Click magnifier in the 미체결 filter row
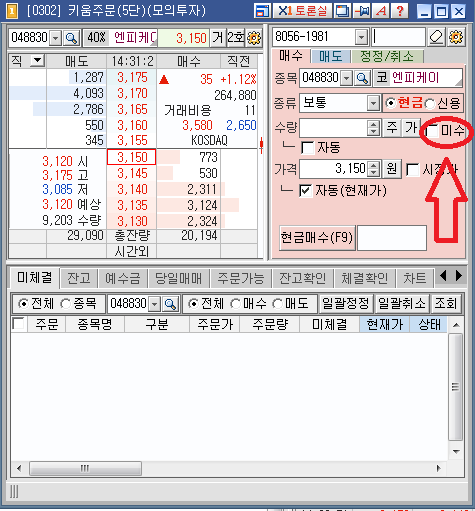475x511 pixels. [x=170, y=304]
